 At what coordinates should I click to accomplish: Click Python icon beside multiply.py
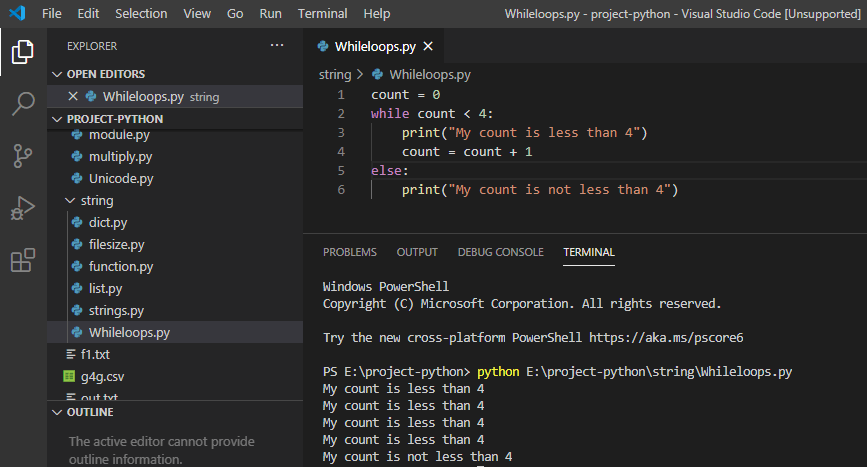tap(77, 156)
